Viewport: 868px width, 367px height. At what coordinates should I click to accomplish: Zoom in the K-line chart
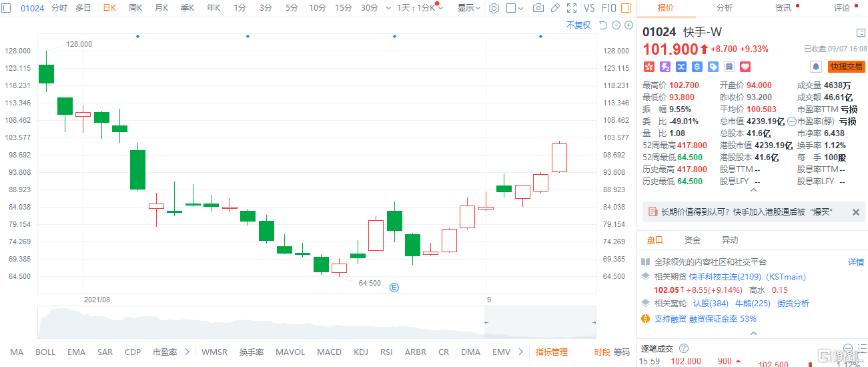pos(628,25)
